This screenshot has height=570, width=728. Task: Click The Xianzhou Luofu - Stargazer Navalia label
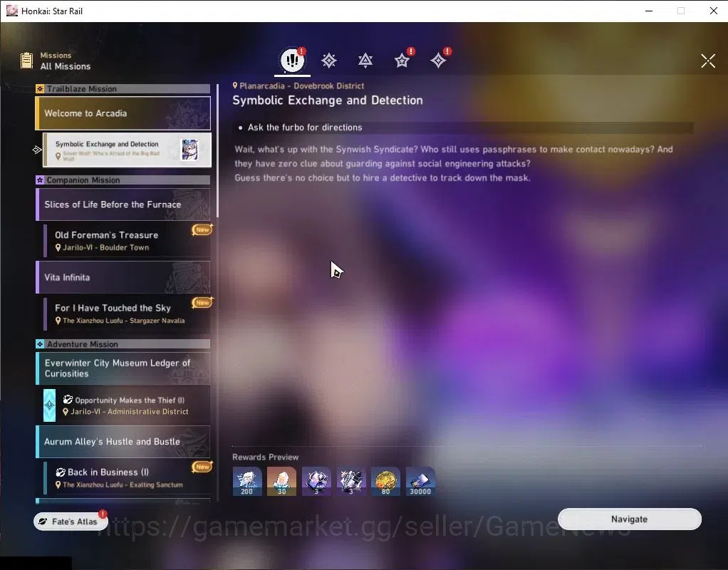tap(123, 321)
